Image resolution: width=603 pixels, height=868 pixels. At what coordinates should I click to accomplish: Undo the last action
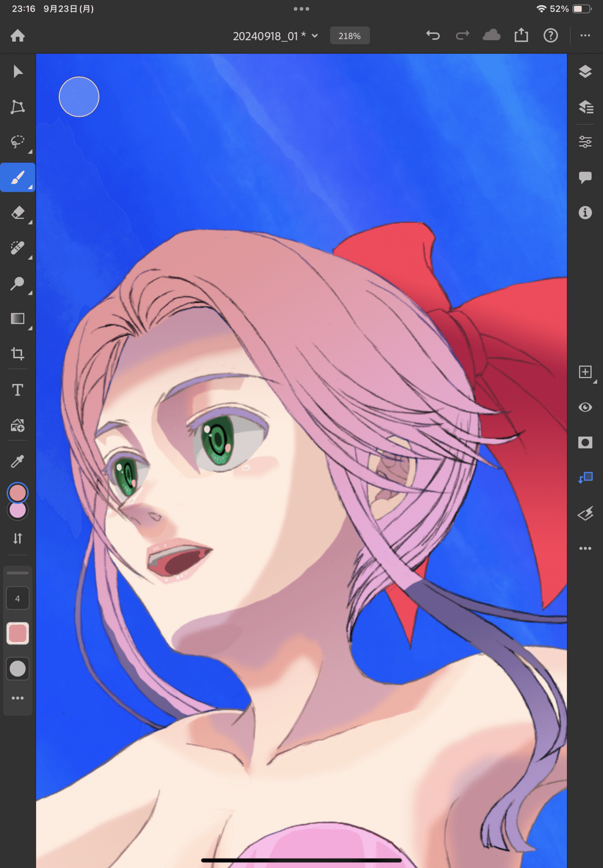click(x=433, y=35)
